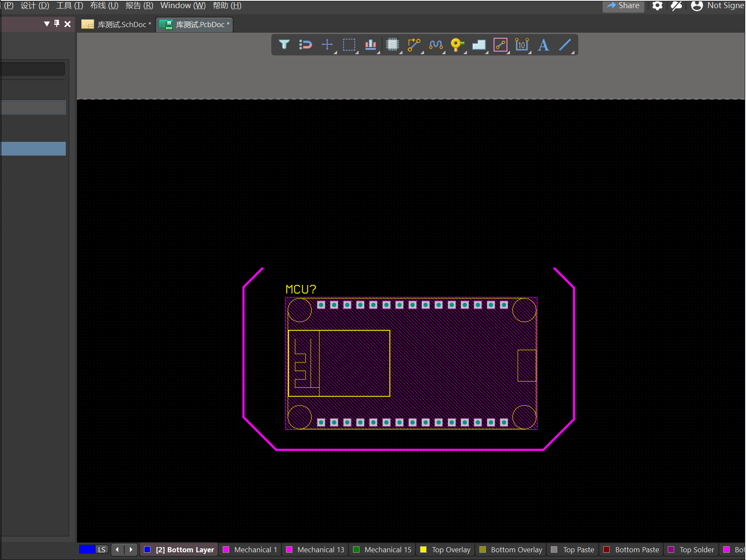Open the 设计 (D) menu
This screenshot has width=746, height=560.
coord(35,6)
